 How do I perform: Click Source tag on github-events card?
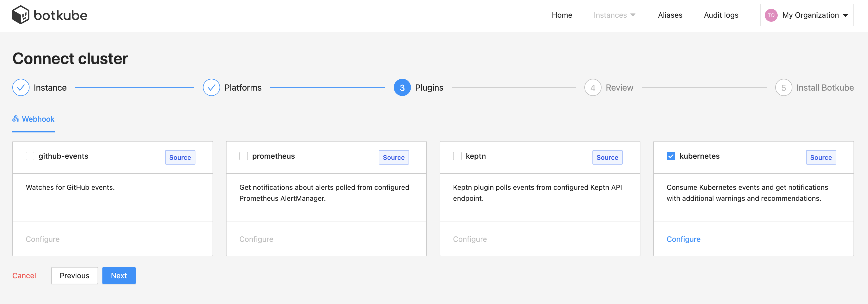180,157
